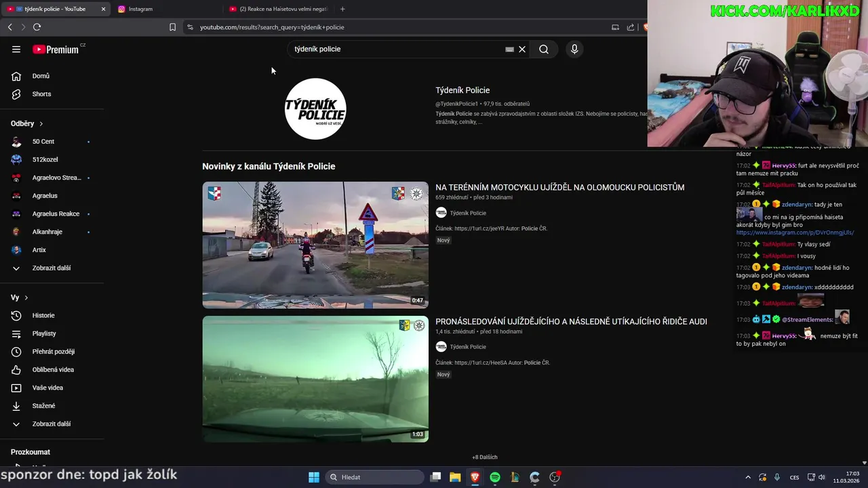Click Týdeník Policie channel avatar
This screenshot has height=488, width=868.
click(315, 109)
